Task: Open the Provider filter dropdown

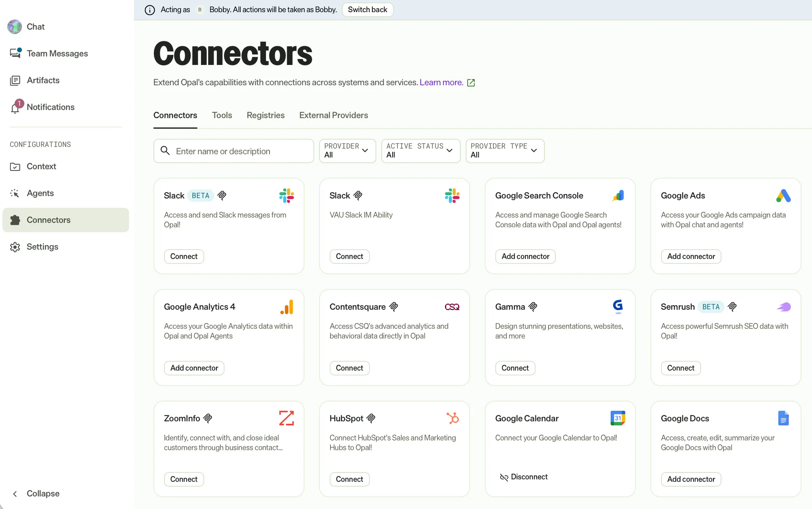Action: 348,151
